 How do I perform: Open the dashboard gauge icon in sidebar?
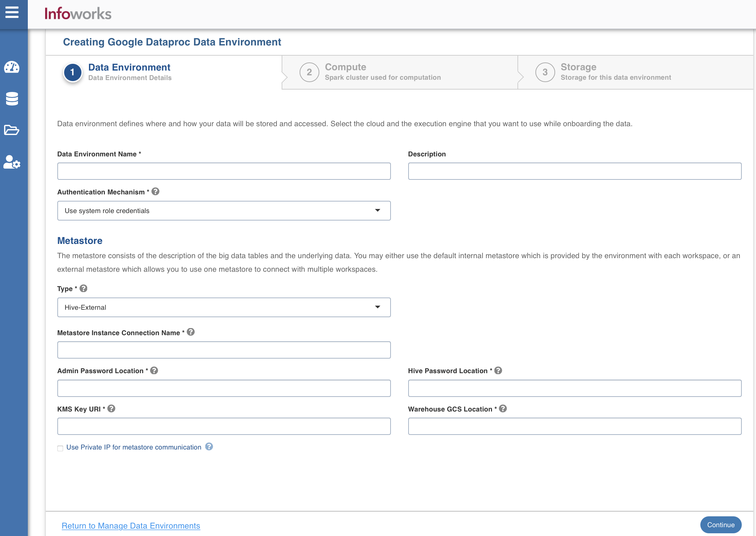click(x=12, y=67)
